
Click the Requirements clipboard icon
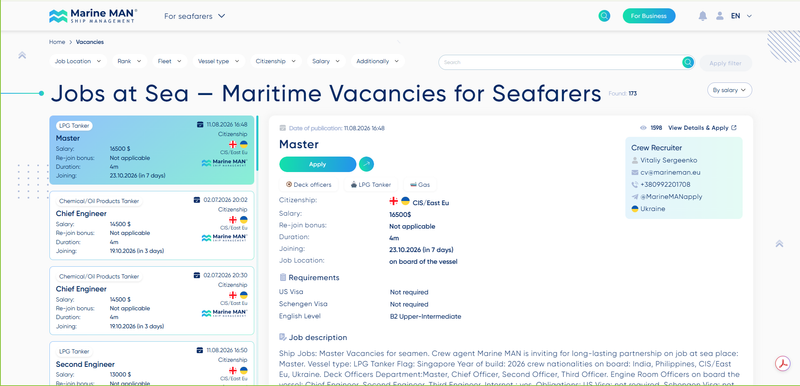point(283,277)
